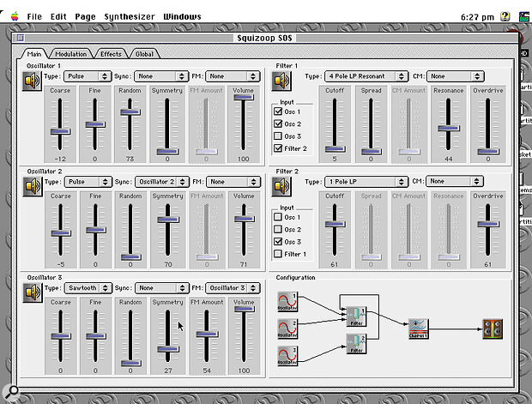Check Osc 3 input for Filter 1
The height and width of the screenshot is (404, 532).
point(278,136)
